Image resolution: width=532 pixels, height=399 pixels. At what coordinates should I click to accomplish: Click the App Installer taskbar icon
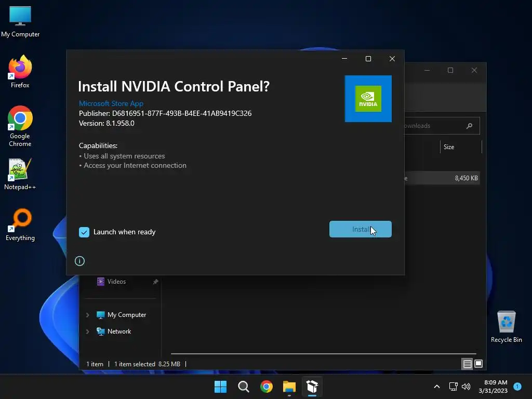coord(312,387)
